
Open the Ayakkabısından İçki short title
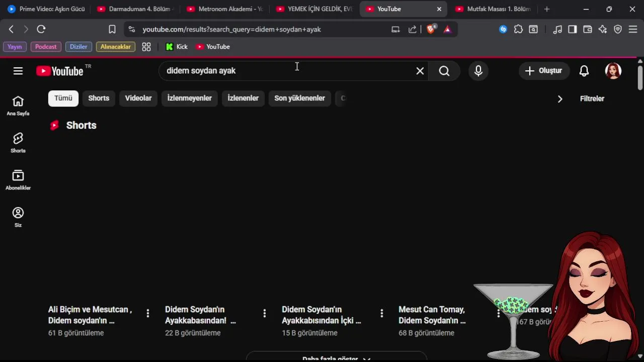(x=321, y=315)
